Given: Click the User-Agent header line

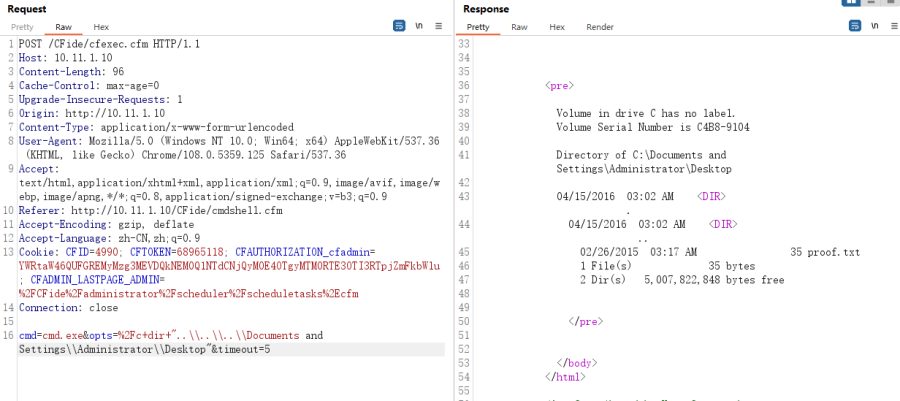Looking at the screenshot, I should [229, 141].
